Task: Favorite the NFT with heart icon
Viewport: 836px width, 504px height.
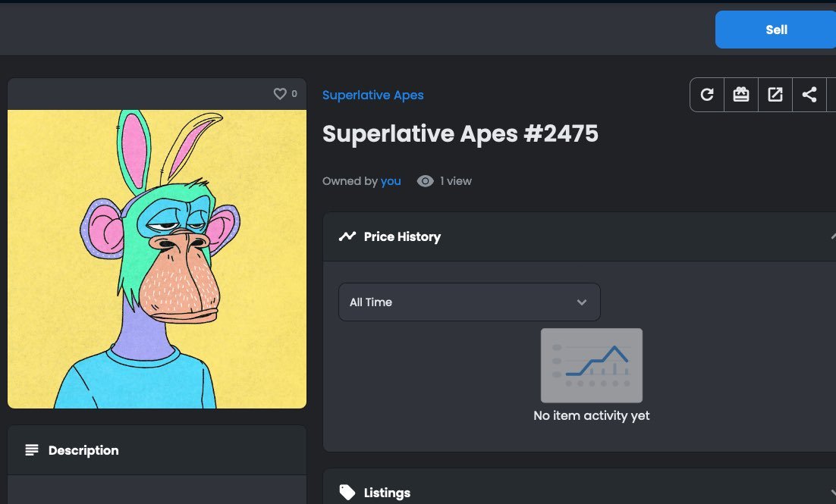Action: click(280, 94)
